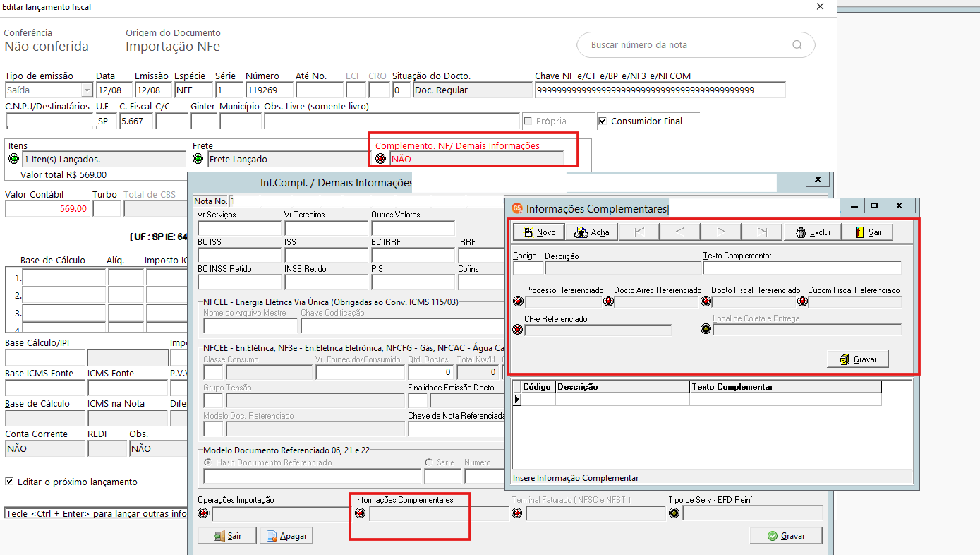Click the Gravar button in Informações Complementares
The width and height of the screenshot is (980, 555).
click(858, 359)
